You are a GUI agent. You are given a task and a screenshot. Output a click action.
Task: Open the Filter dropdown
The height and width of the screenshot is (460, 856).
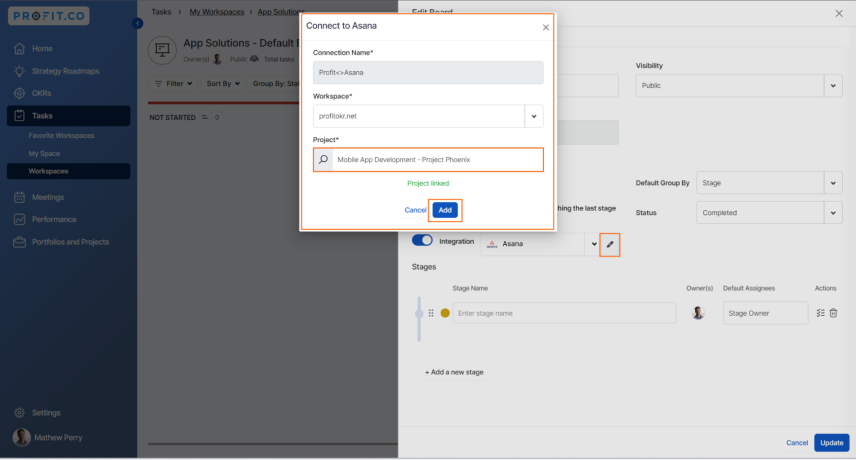[173, 83]
